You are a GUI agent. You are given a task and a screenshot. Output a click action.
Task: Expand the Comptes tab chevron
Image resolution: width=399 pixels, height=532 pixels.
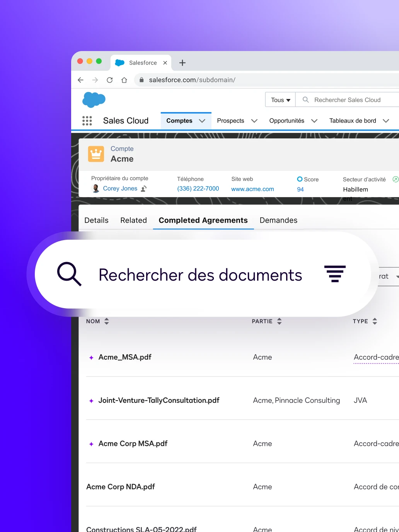[x=202, y=121]
